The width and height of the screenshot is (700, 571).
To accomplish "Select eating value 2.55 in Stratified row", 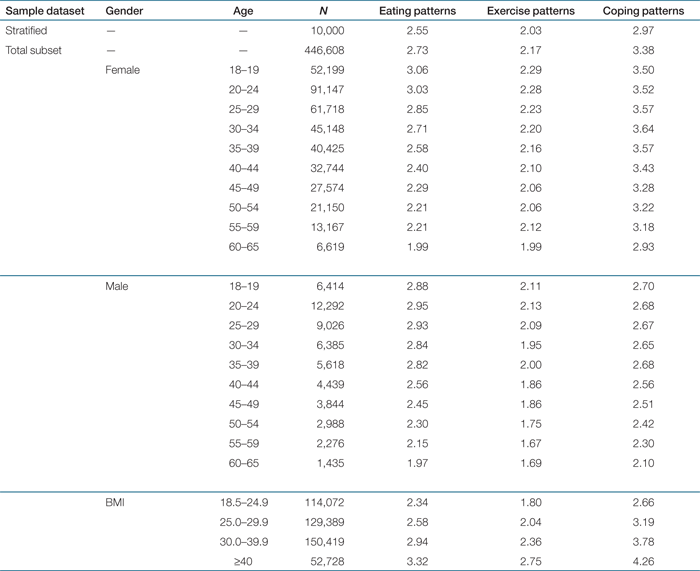I will tap(417, 30).
